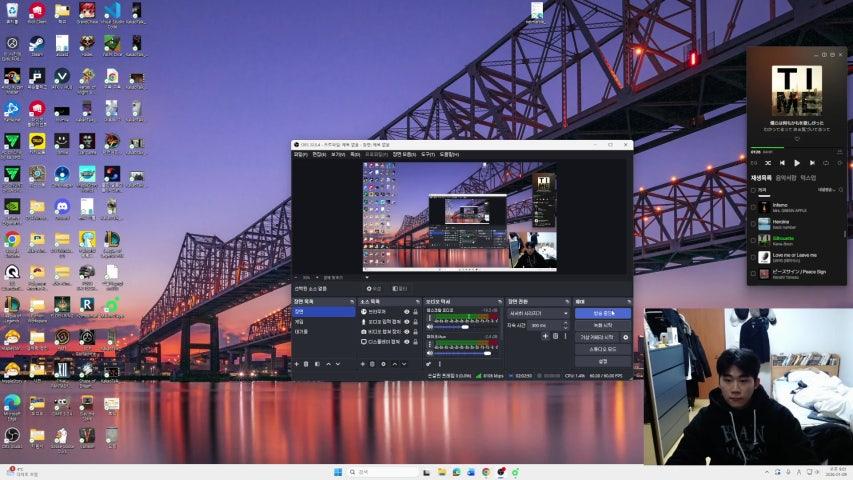
Task: Click the mic volume slider in audio mixer
Action: tap(462, 352)
